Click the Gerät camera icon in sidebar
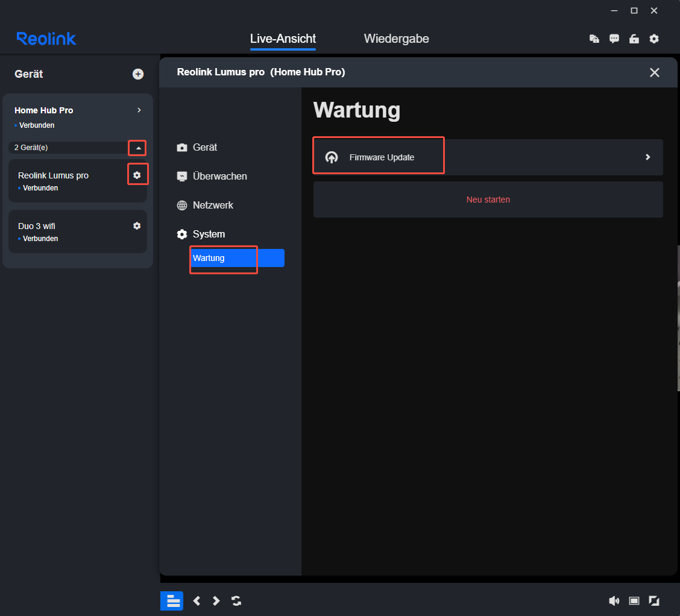Viewport: 680px width, 616px height. pos(182,148)
